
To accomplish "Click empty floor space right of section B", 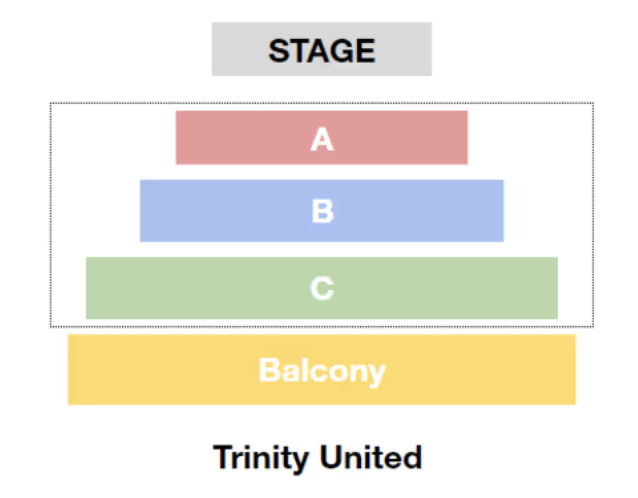I will pos(548,211).
